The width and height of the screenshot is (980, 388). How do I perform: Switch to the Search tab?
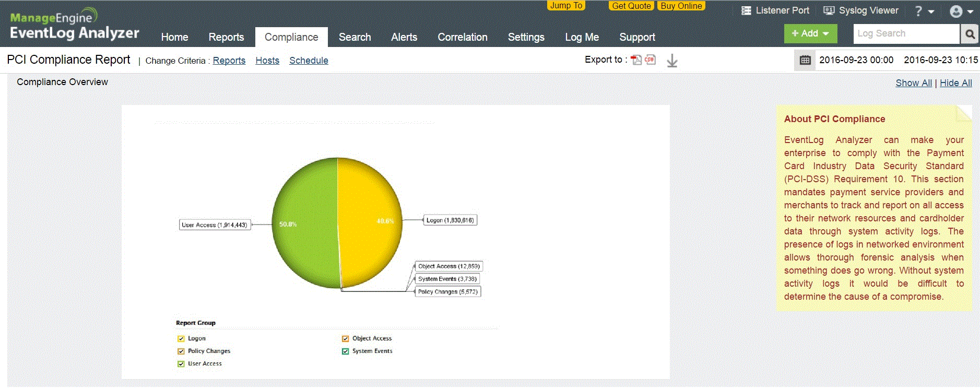pos(355,37)
